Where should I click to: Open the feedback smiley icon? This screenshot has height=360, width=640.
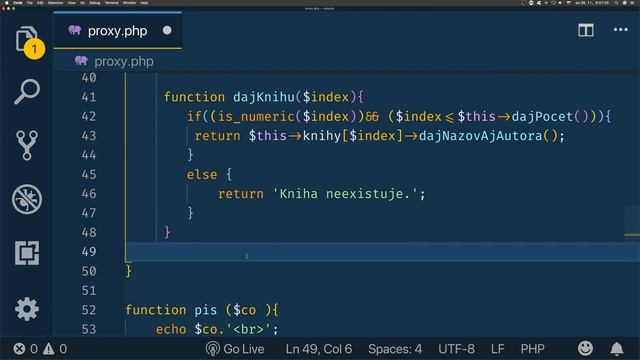point(585,349)
